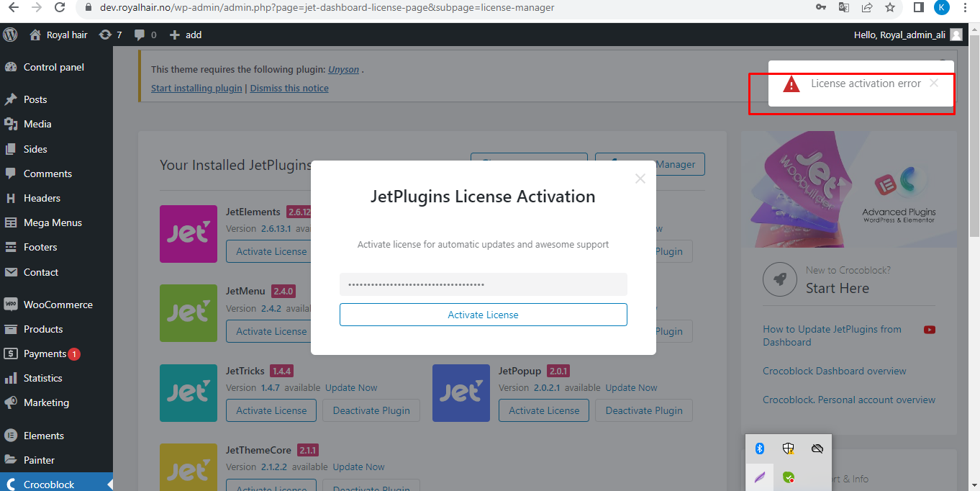Click YouTube icon beside update guide
The image size is (980, 491).
pos(930,330)
